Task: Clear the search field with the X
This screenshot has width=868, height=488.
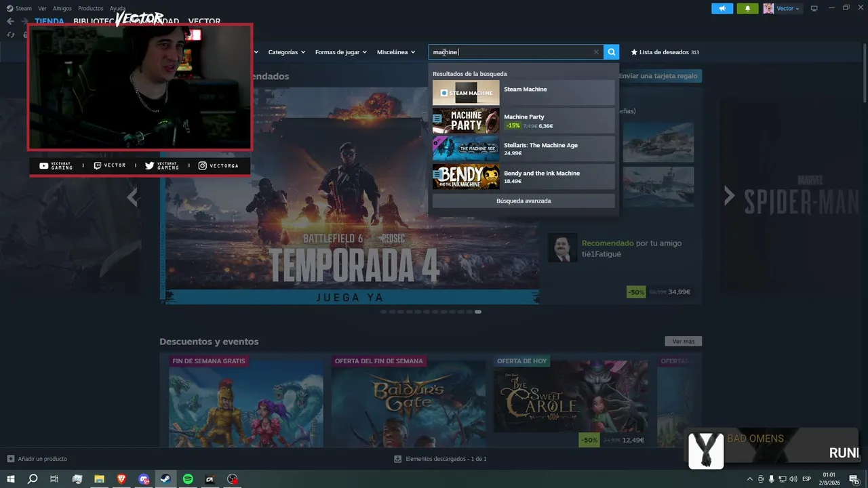Action: [x=596, y=52]
